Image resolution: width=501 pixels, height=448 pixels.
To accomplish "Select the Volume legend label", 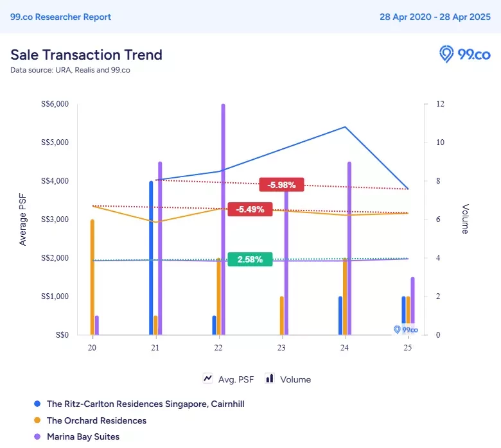I will 295,379.
